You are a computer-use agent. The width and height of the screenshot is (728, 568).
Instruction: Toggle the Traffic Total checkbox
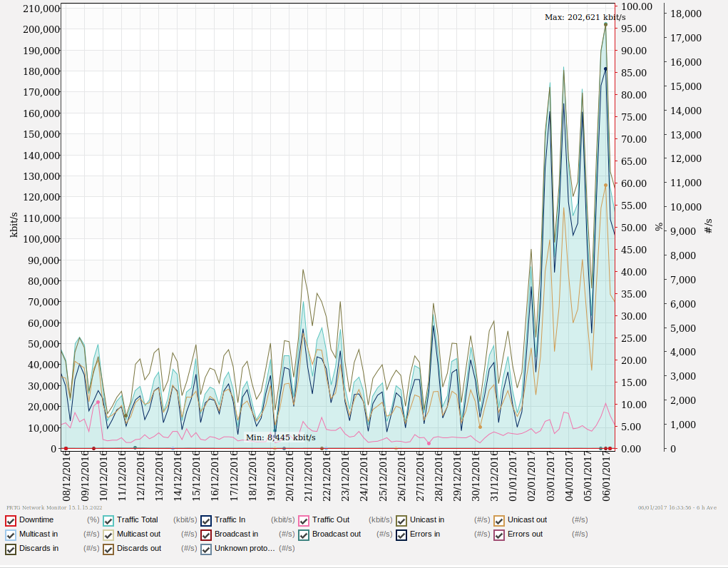(x=108, y=520)
